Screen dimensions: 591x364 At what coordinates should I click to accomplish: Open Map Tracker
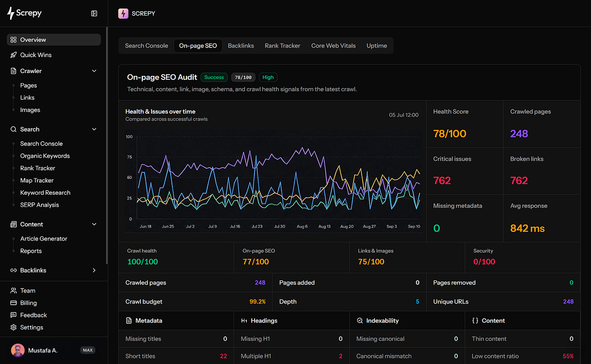[x=37, y=180]
